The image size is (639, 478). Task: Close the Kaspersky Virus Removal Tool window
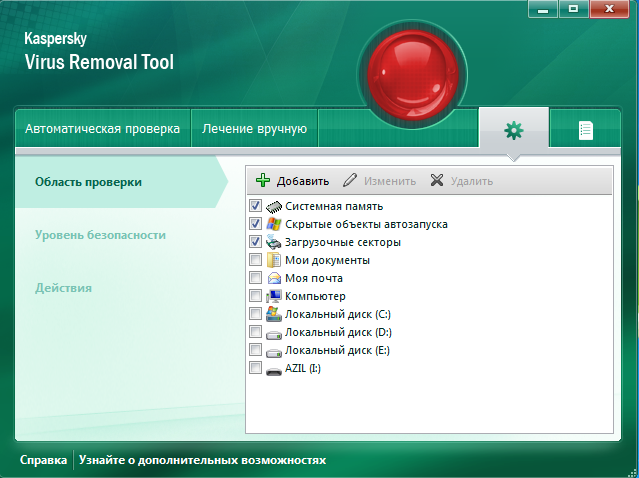(x=609, y=9)
